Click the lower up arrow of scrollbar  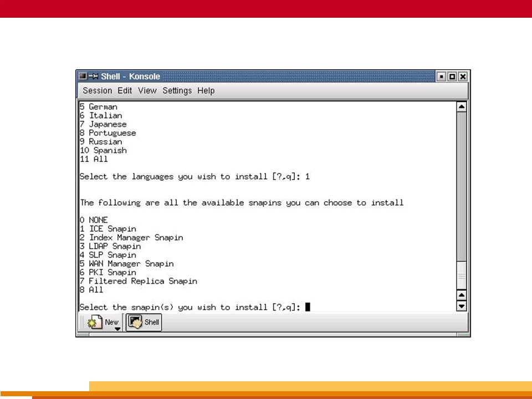tap(462, 295)
